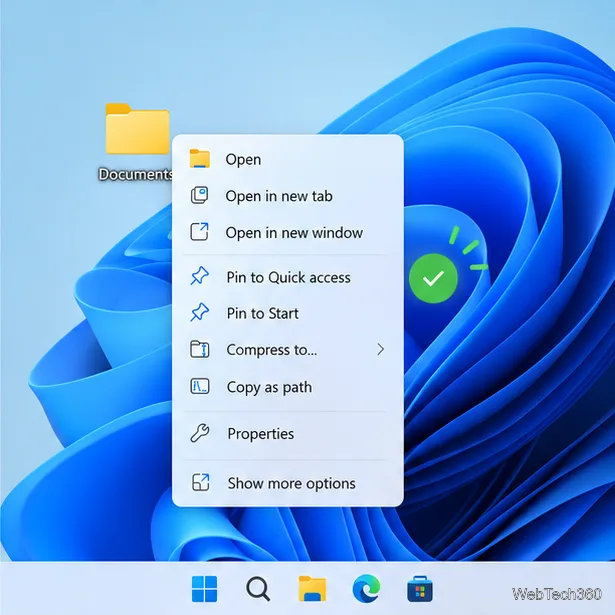Viewport: 615px width, 615px height.
Task: Pin folder to Quick access
Action: (x=287, y=277)
